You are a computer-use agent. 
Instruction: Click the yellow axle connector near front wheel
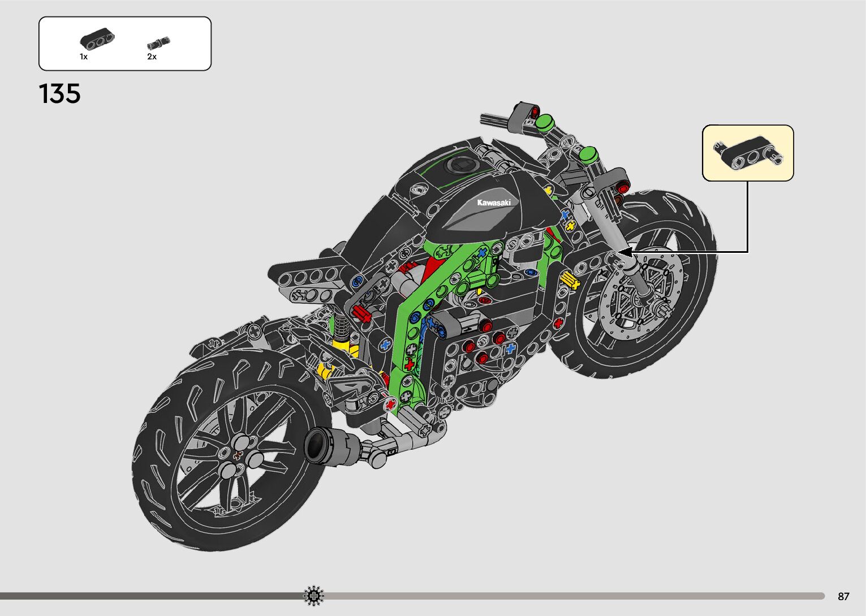tap(570, 280)
